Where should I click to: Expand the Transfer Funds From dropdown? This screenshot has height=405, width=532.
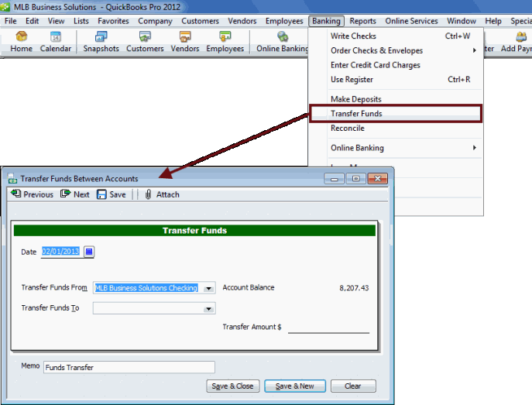208,288
